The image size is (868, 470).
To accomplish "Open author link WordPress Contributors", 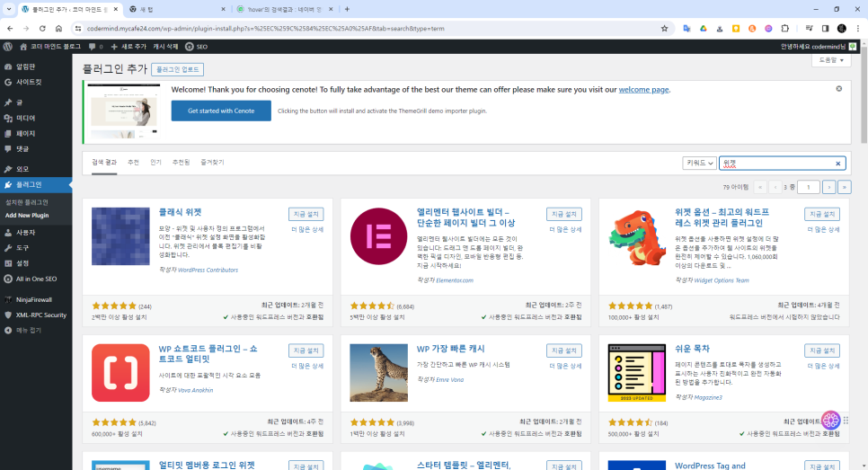I will pyautogui.click(x=208, y=270).
